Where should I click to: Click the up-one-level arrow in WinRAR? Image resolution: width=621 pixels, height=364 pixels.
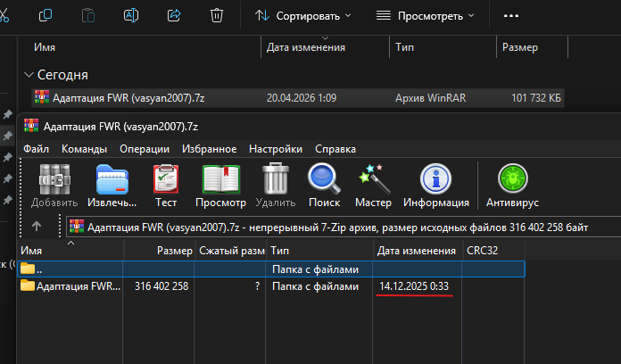(x=37, y=227)
